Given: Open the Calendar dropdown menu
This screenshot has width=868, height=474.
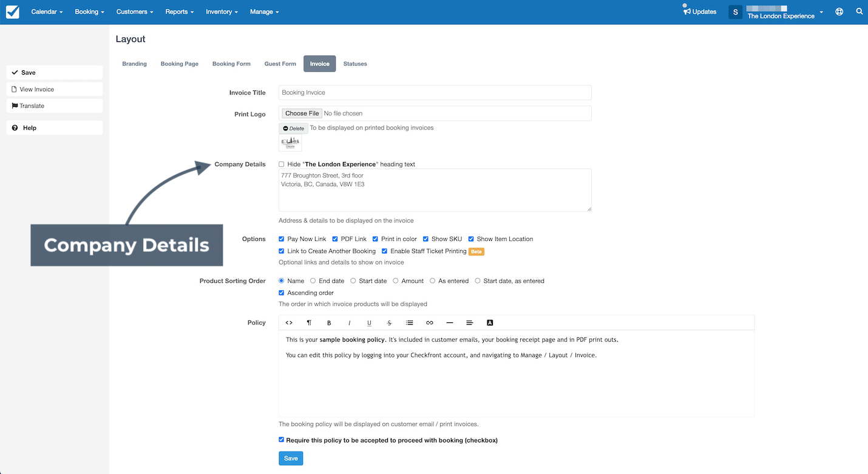Looking at the screenshot, I should coord(47,12).
